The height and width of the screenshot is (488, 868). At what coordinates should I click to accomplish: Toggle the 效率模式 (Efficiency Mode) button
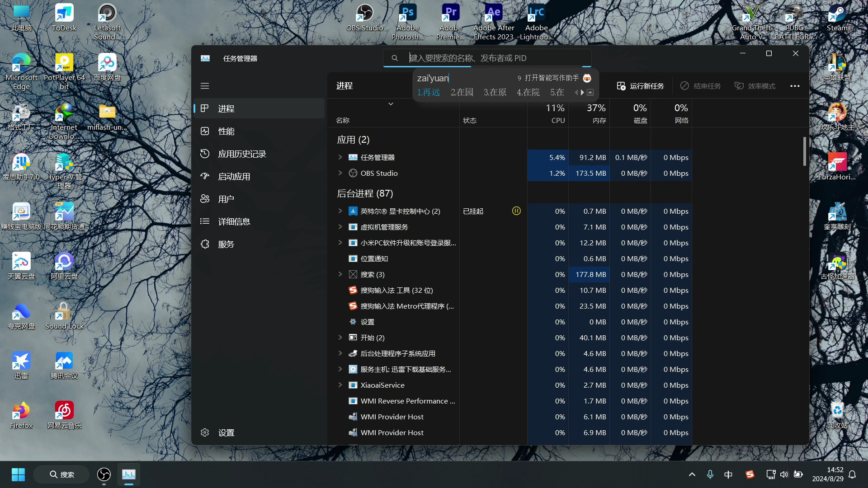click(755, 86)
